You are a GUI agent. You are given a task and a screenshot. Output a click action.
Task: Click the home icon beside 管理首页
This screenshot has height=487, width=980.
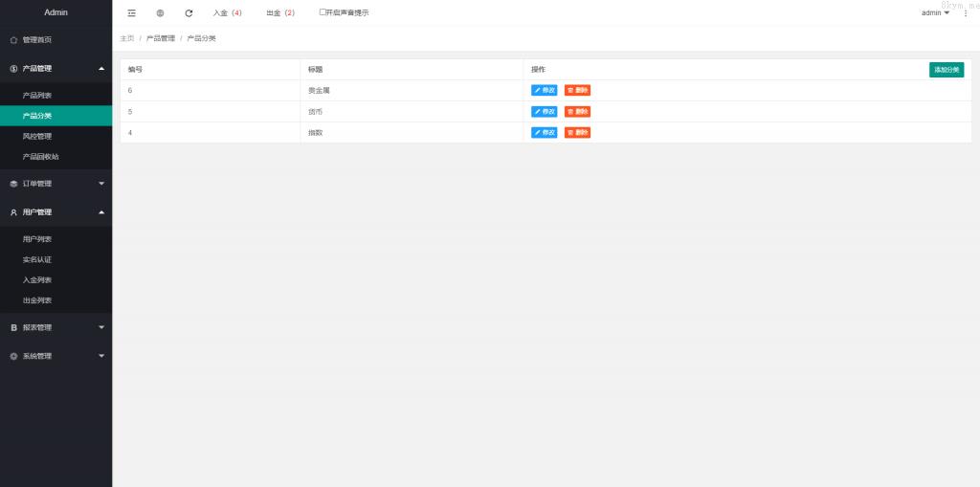click(13, 40)
